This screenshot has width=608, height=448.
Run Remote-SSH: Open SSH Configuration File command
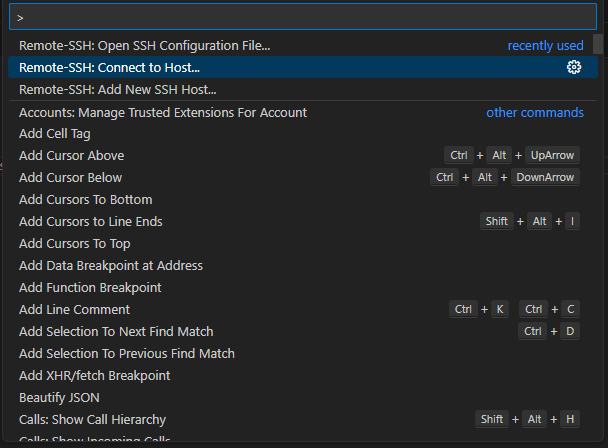[x=303, y=45]
